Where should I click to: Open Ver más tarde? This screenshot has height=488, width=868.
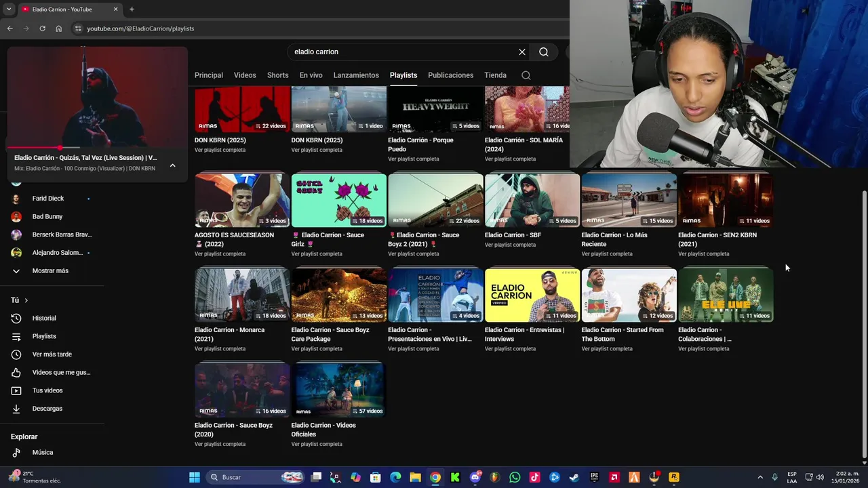click(x=52, y=354)
